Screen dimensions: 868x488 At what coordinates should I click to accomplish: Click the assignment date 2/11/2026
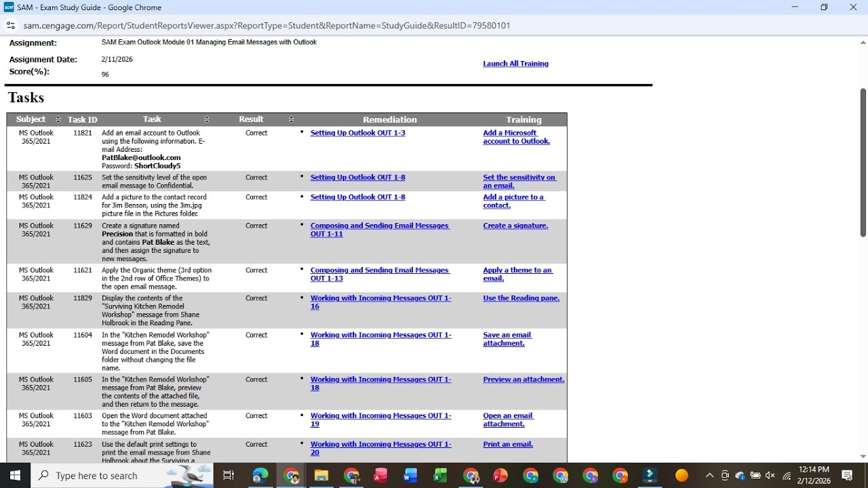pyautogui.click(x=117, y=59)
